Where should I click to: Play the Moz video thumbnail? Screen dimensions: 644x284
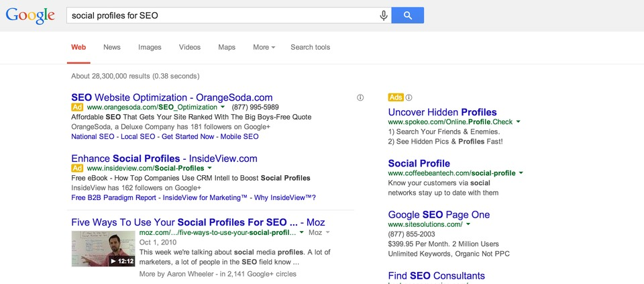103,248
